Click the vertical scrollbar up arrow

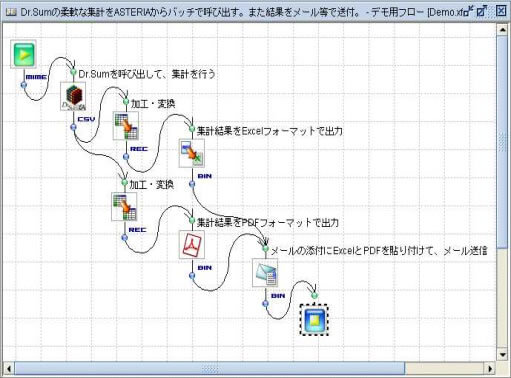point(503,30)
